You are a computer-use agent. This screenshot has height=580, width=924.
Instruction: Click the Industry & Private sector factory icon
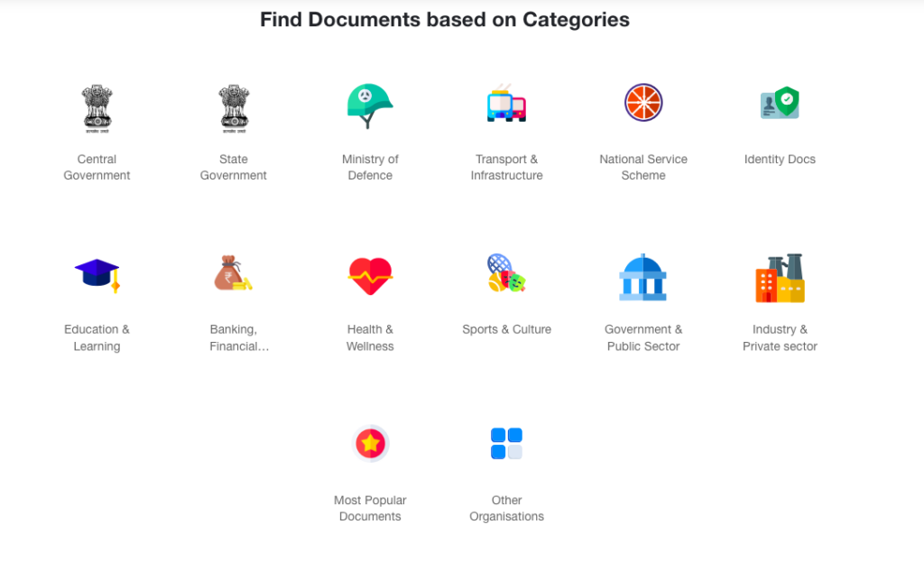click(x=780, y=278)
